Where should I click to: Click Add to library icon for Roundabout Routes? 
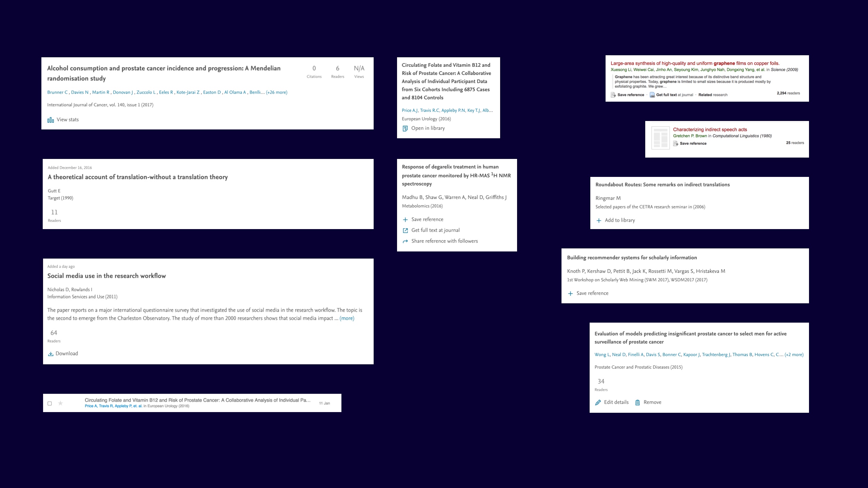(x=598, y=220)
